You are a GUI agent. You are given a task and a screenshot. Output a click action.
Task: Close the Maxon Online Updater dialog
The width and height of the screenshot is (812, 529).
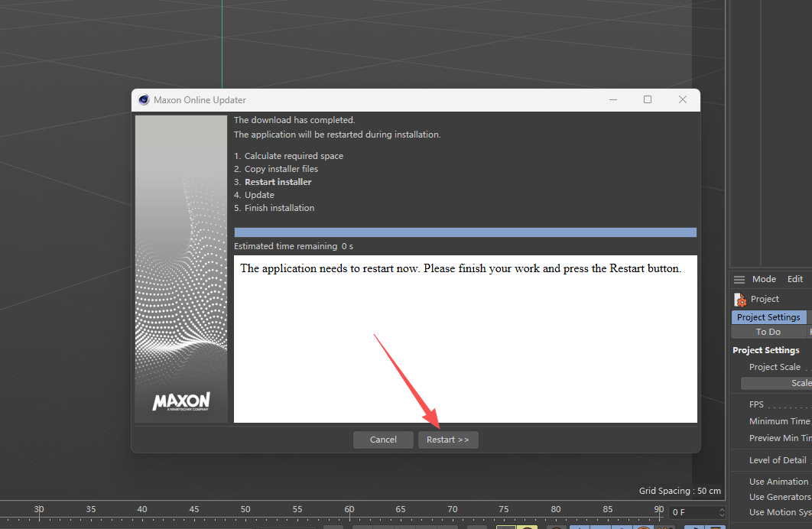click(x=683, y=100)
